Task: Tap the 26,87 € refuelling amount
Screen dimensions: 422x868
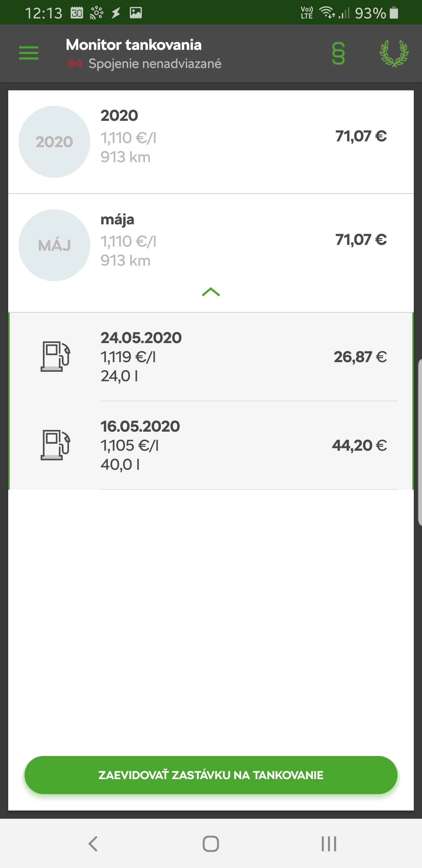Action: point(360,357)
